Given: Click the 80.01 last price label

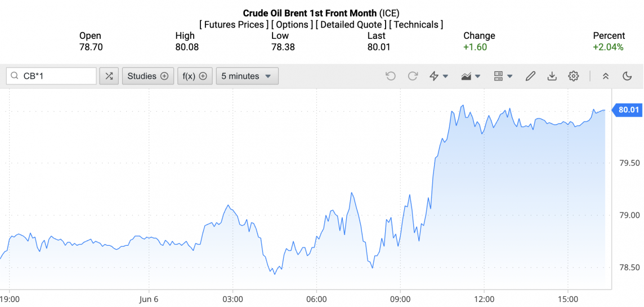Looking at the screenshot, I should (628, 110).
